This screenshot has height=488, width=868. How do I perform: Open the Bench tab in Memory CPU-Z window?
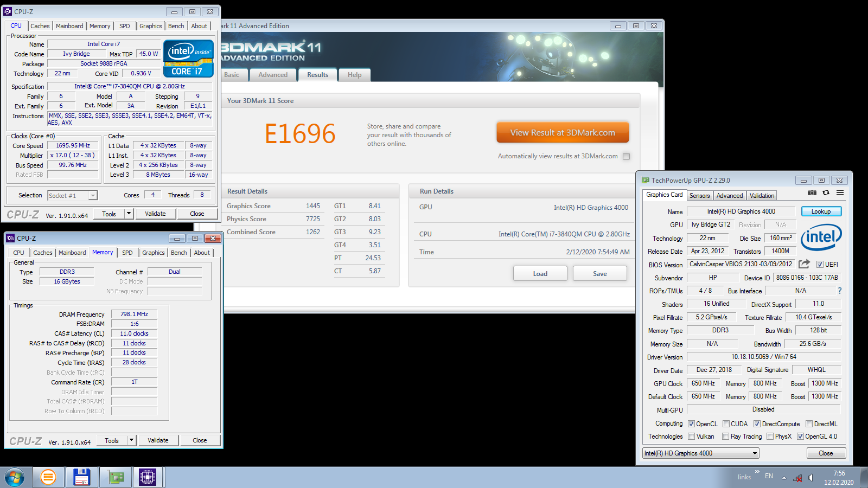click(179, 253)
